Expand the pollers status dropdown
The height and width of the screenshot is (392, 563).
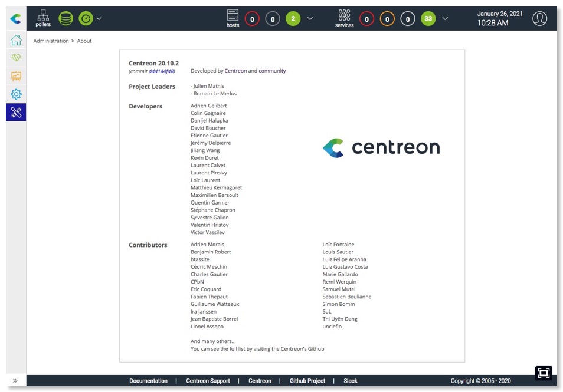(x=99, y=18)
